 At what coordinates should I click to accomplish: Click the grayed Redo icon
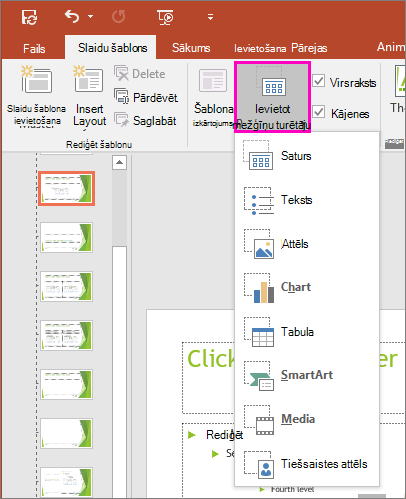tap(118, 16)
